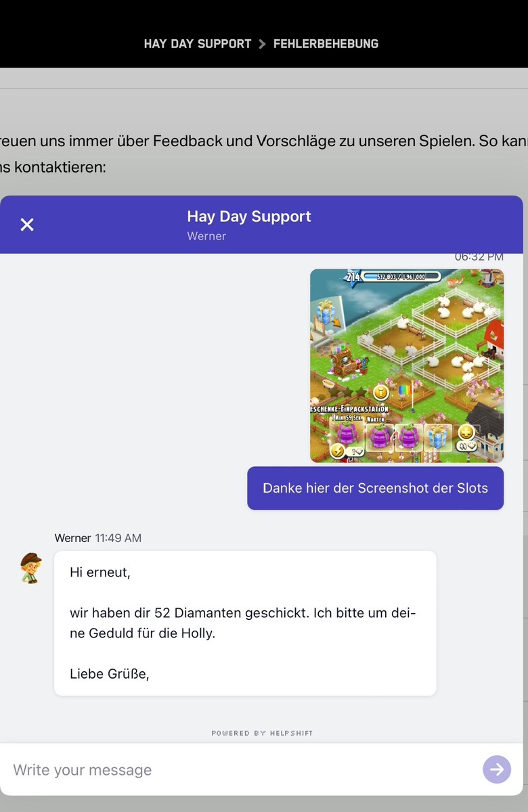
Task: Tap the yellow info icon in screenshot
Action: click(381, 392)
